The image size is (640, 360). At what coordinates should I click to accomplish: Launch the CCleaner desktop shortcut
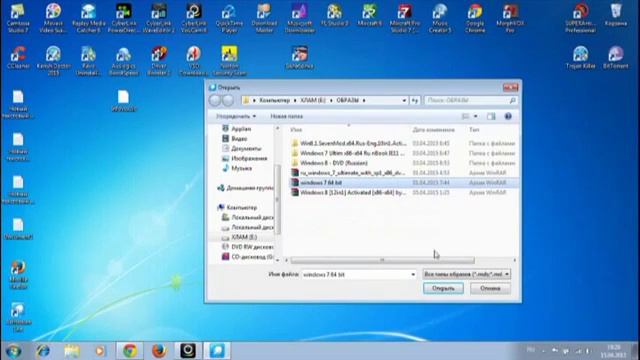(18, 58)
